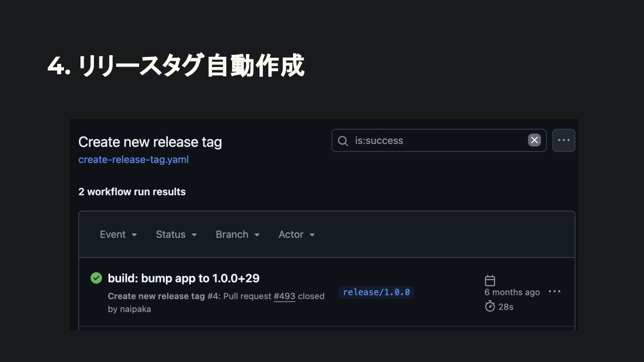Open the workflow options three-dot menu
Screen dimensions: 644x362
pyautogui.click(x=564, y=140)
